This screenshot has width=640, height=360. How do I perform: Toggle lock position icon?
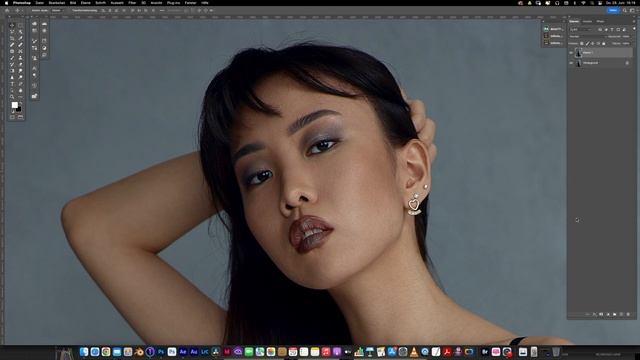tap(593, 44)
